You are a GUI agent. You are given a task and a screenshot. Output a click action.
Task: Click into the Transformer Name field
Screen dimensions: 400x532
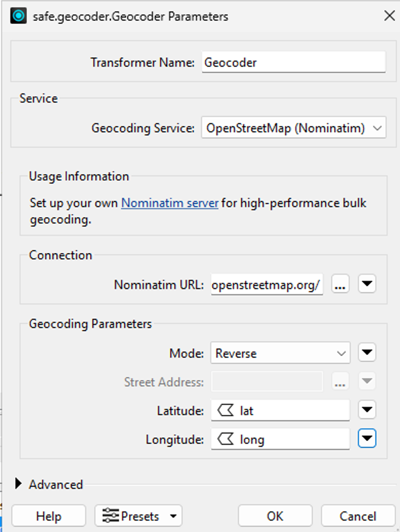(293, 62)
